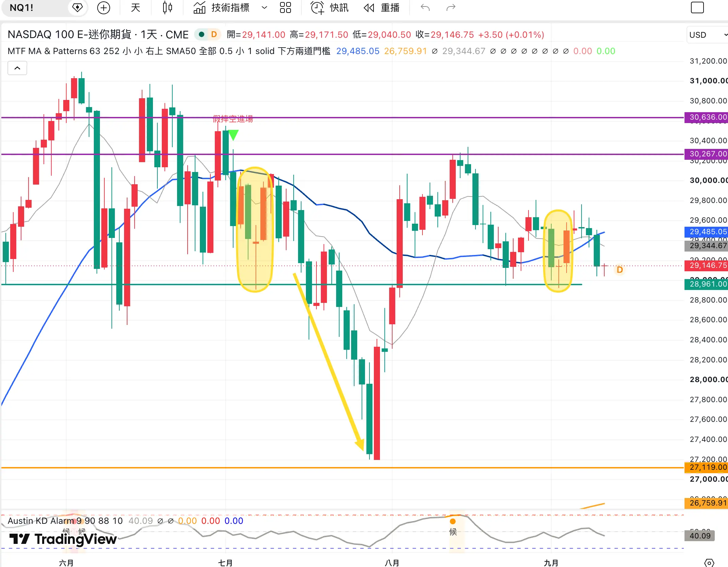Viewport: 728px width, 567px height.
Task: Click the 假摔空進場 chart text label
Action: click(233, 119)
